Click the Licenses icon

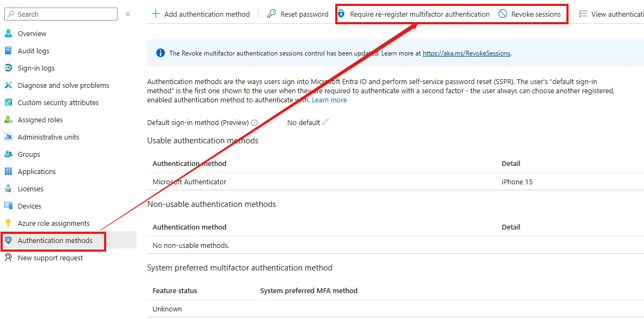tap(8, 189)
